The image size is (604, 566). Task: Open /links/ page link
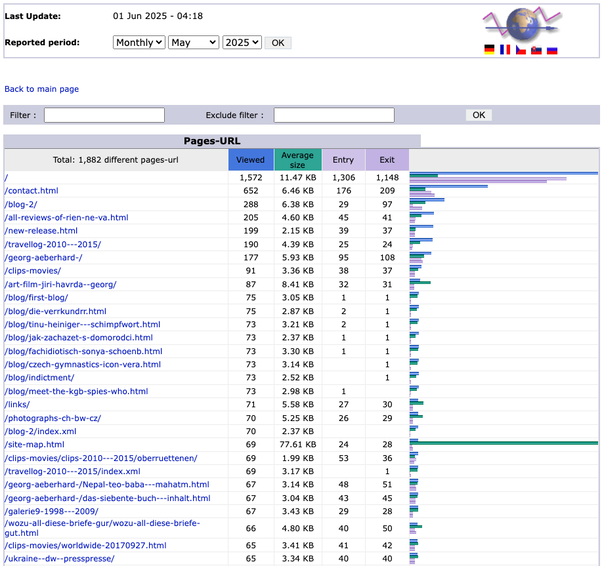tap(17, 404)
